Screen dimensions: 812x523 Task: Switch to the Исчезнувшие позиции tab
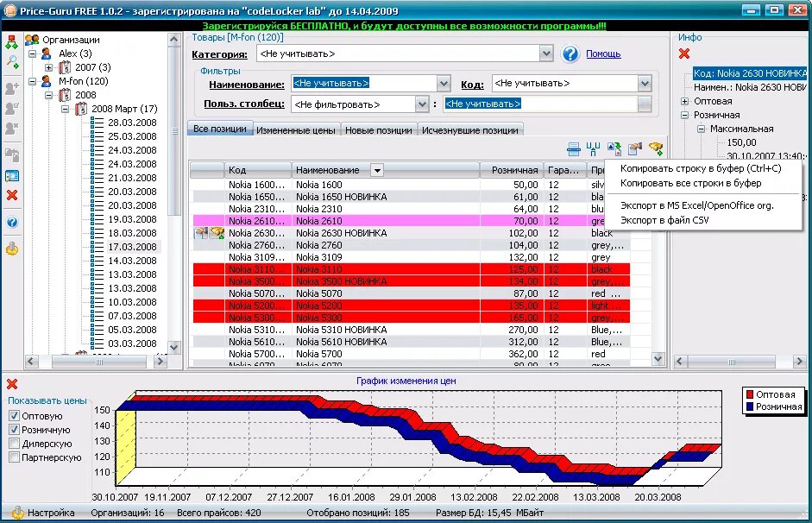469,130
